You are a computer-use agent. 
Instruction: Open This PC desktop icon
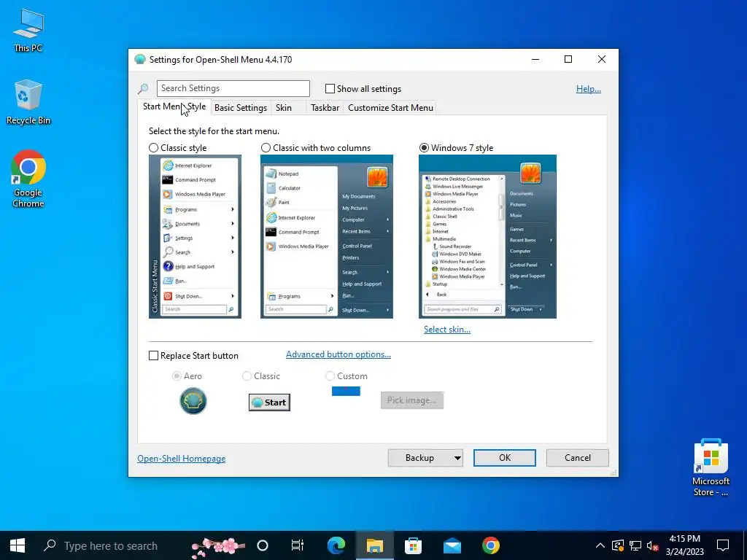point(28,31)
